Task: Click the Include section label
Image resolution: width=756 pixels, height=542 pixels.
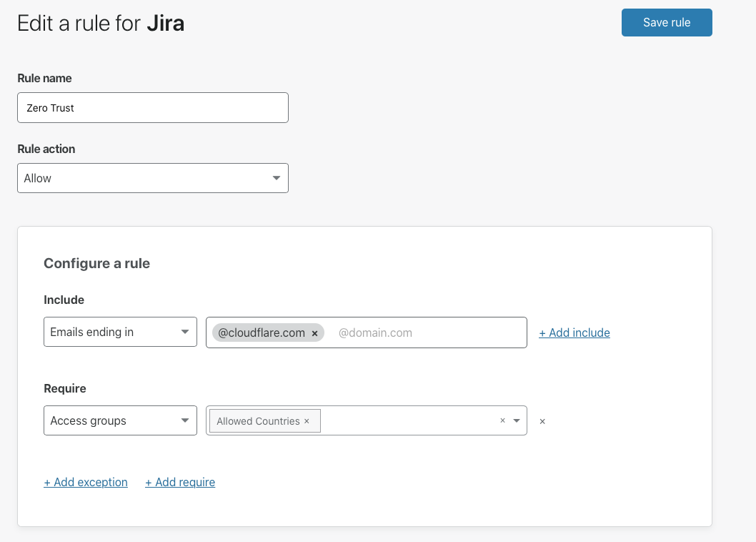Action: (64, 300)
